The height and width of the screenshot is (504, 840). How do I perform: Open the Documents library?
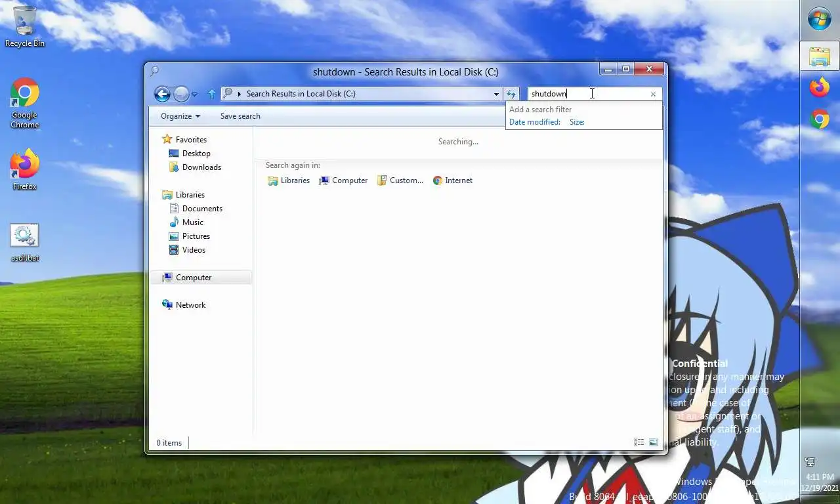point(196,208)
